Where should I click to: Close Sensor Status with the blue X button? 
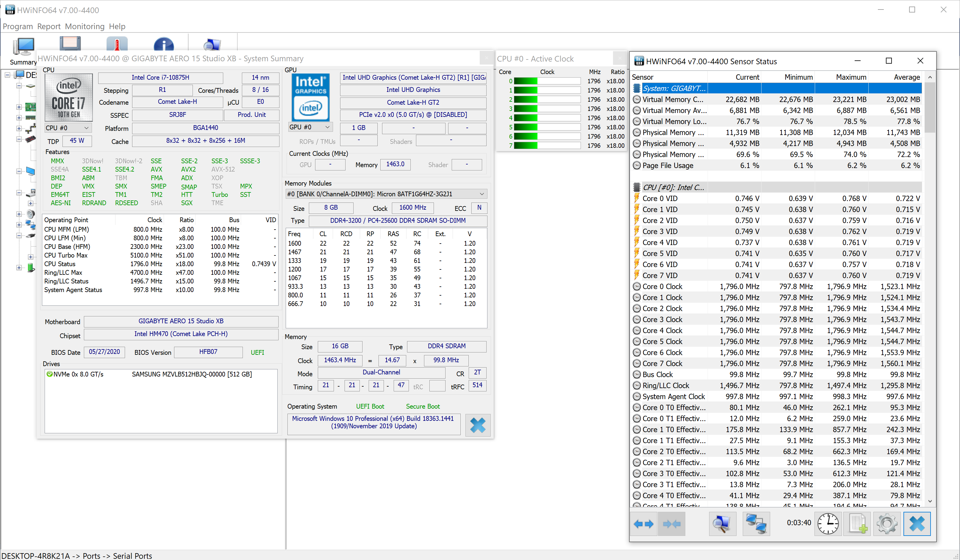click(917, 523)
